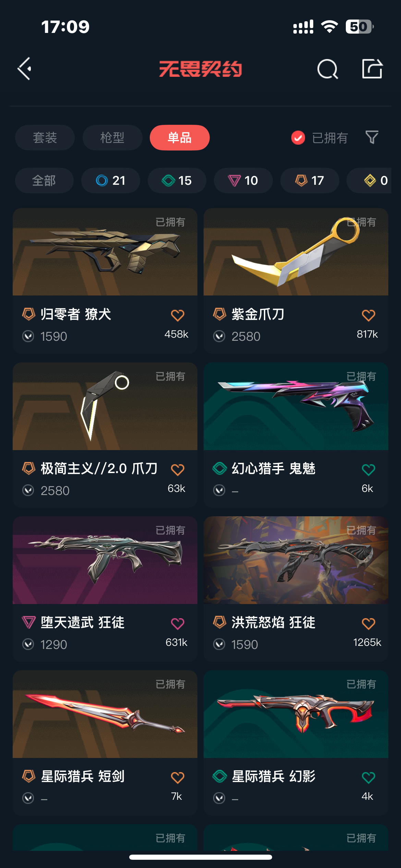Choose the 全部 all-tiers filter
This screenshot has height=868, width=401.
pyautogui.click(x=44, y=180)
